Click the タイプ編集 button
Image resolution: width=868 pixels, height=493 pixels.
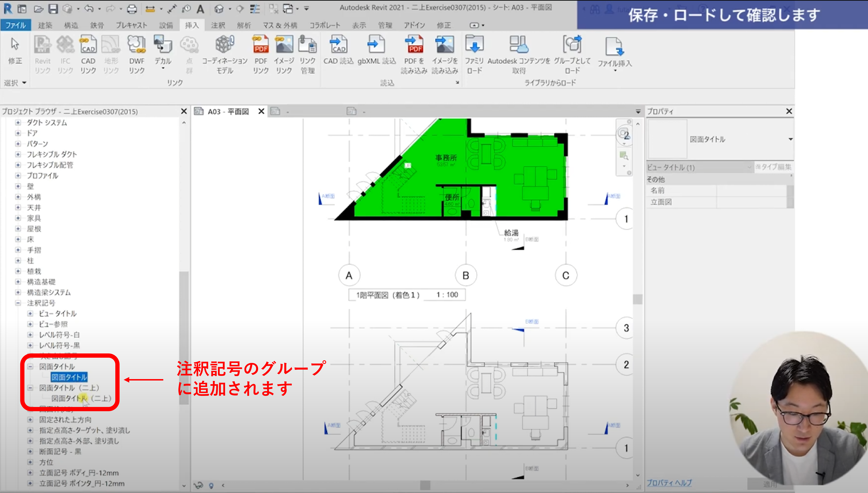773,167
